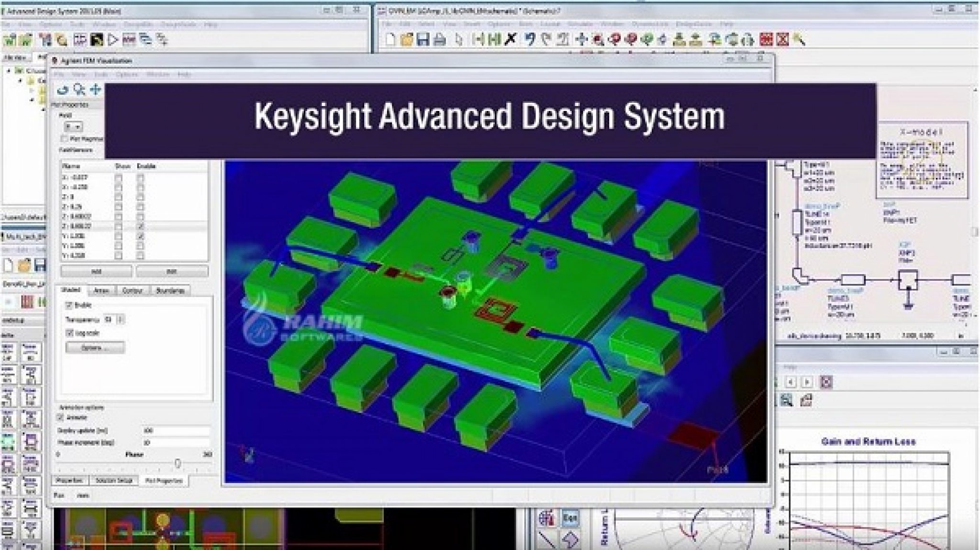Switch to the Solution Setup tab

coord(114,480)
